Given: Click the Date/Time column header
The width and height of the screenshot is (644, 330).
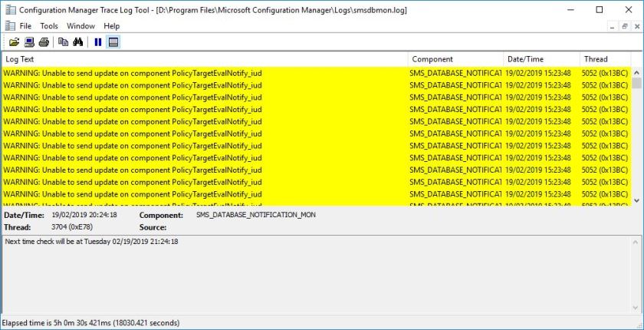Looking at the screenshot, I should click(540, 59).
